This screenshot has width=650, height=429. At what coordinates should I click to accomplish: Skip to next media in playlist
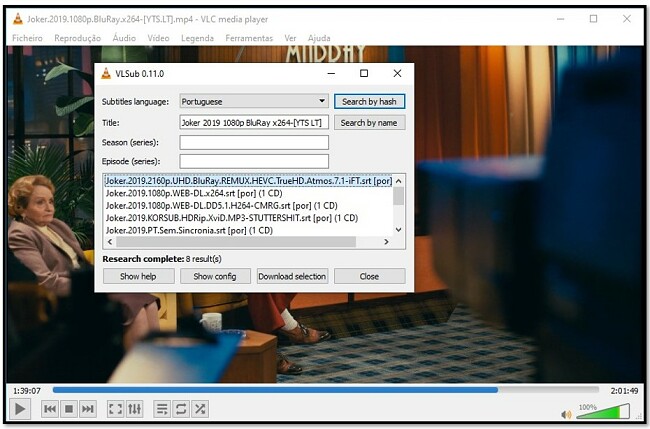click(x=88, y=409)
